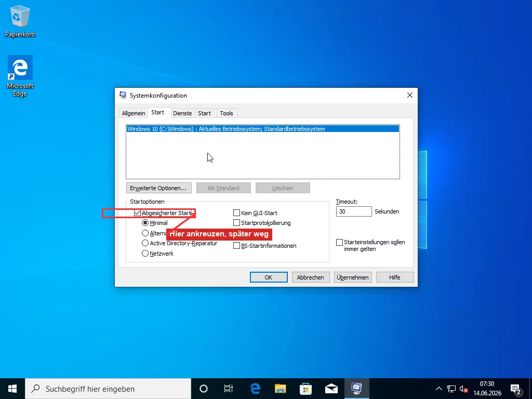
Task: Show hidden system tray icons
Action: [x=438, y=389]
